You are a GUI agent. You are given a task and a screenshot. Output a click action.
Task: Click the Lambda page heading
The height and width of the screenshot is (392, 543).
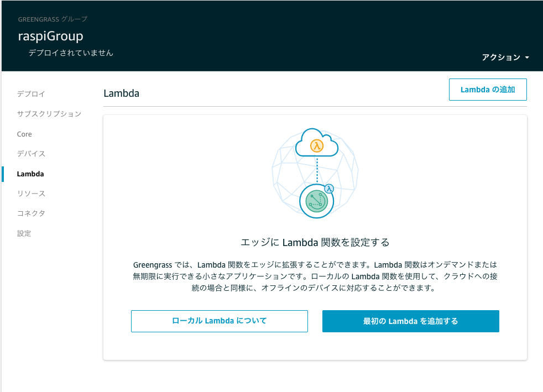tap(121, 93)
